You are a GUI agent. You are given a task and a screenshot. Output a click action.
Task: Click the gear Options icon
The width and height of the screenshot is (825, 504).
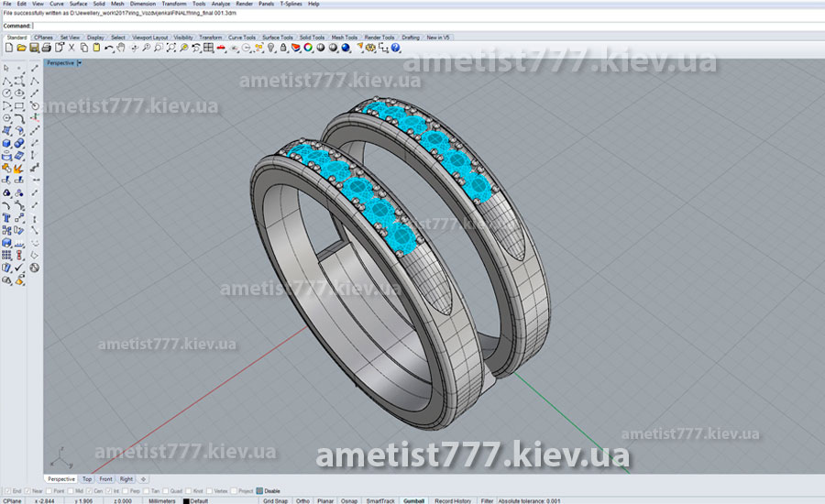(371, 48)
